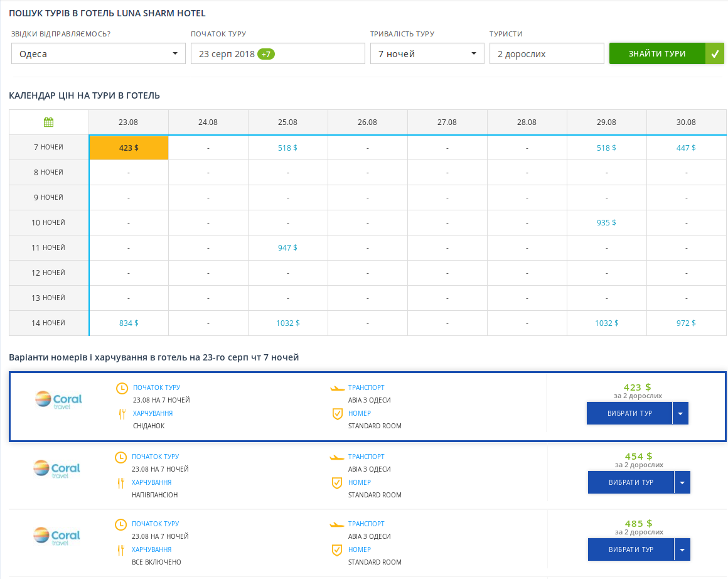Click the tour start date field 23 серп 2018
Screen dimensions: 728x579
[277, 54]
